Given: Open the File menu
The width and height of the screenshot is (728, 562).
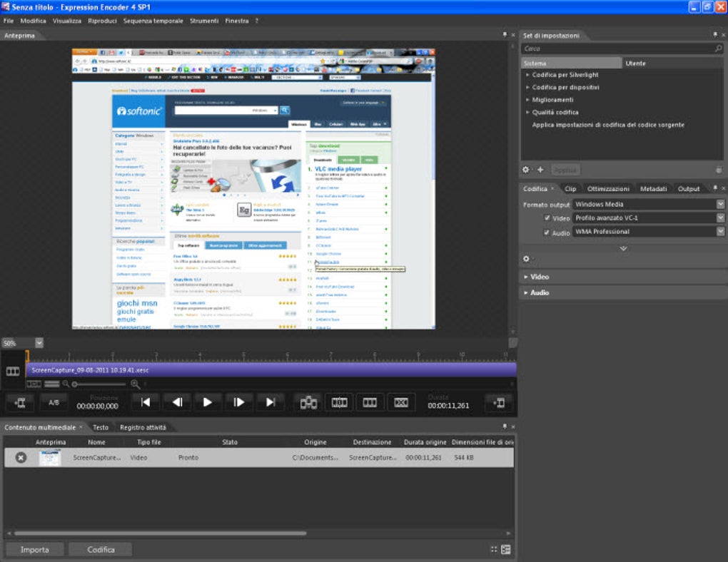Looking at the screenshot, I should [x=9, y=21].
